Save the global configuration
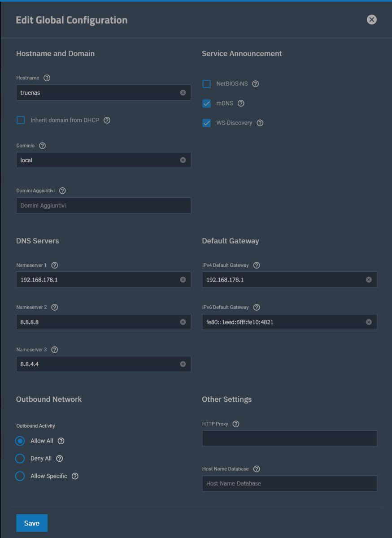Image resolution: width=392 pixels, height=538 pixels. (x=31, y=523)
